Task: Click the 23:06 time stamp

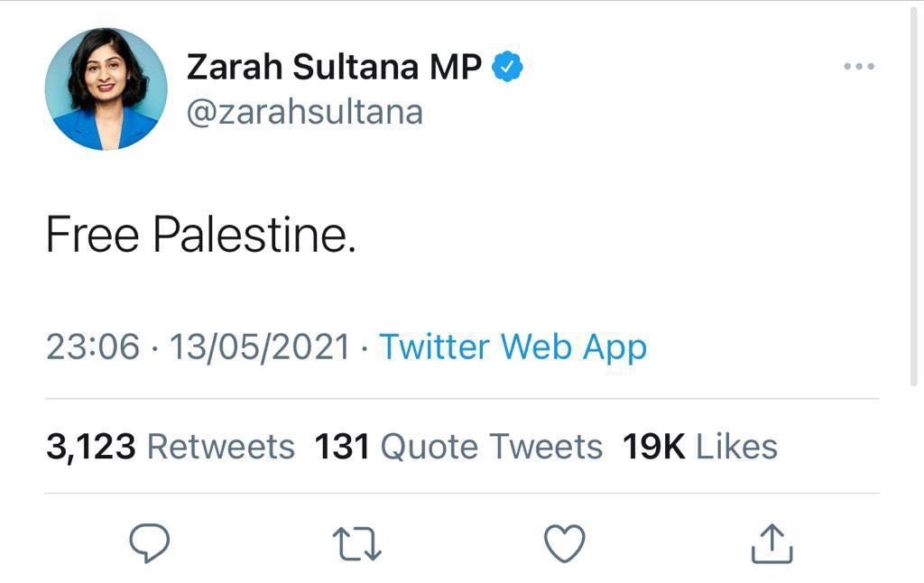Action: (x=93, y=347)
